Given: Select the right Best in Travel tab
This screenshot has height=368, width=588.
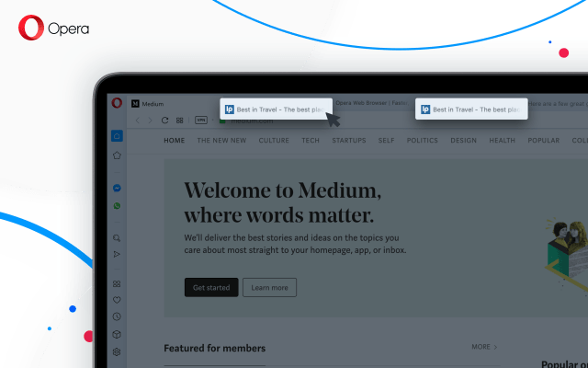Looking at the screenshot, I should click(471, 109).
